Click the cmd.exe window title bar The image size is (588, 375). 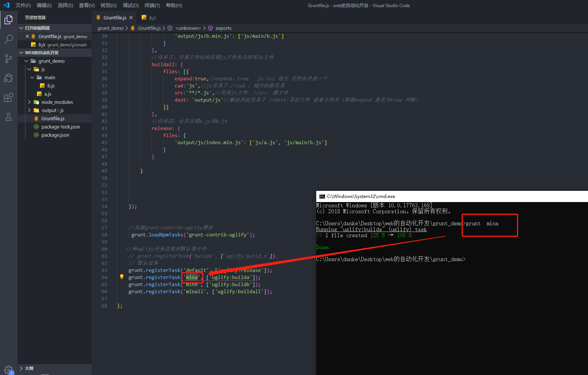pos(452,196)
